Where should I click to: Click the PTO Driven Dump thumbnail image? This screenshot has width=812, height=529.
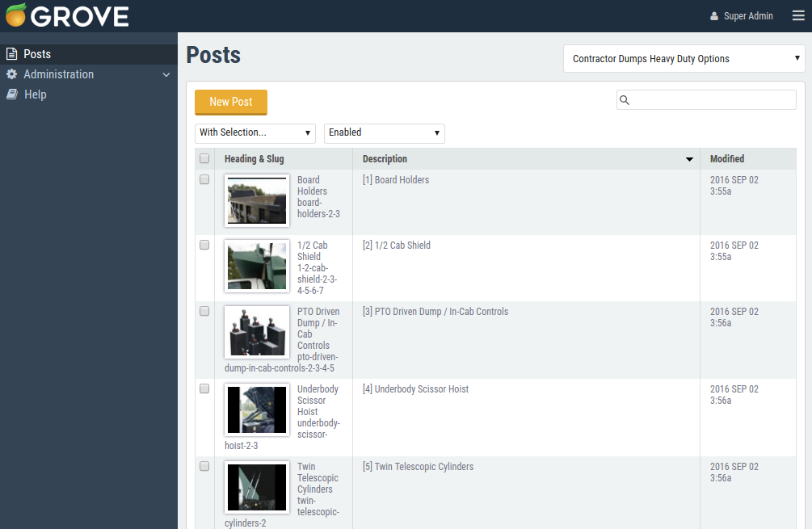[x=256, y=332]
